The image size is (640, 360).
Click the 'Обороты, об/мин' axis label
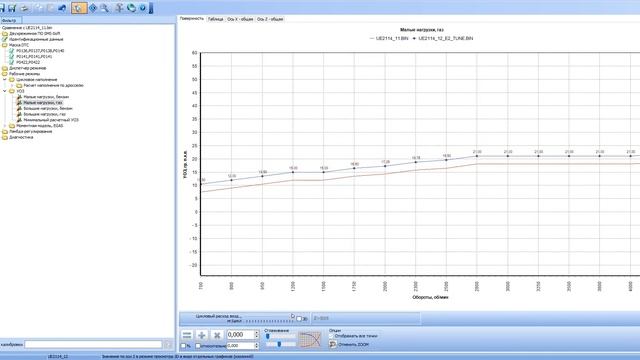coord(430,297)
